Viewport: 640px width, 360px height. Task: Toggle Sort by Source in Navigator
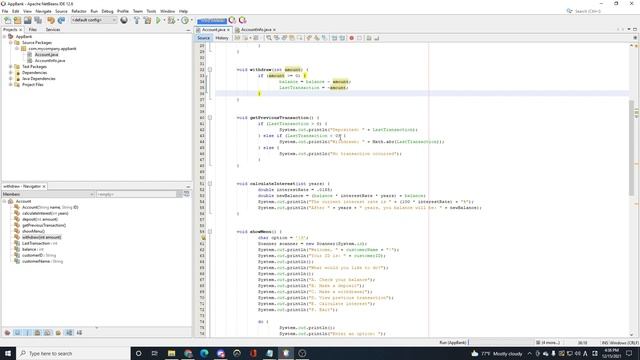click(x=79, y=333)
